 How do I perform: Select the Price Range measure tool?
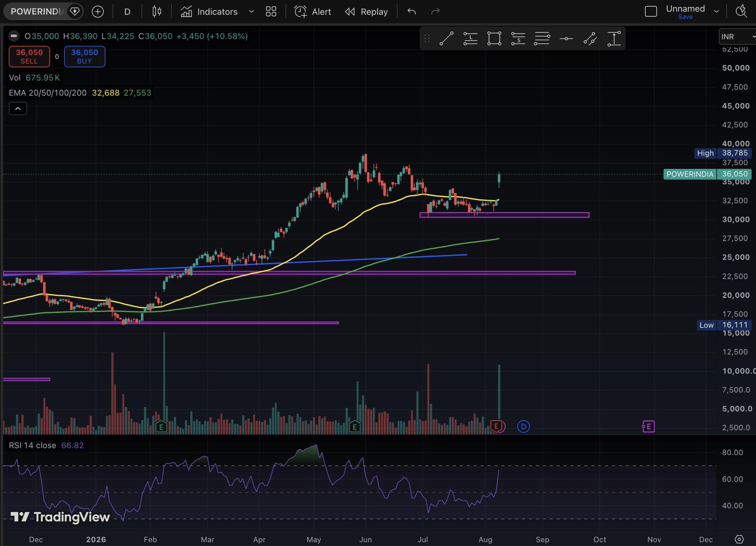(x=614, y=39)
